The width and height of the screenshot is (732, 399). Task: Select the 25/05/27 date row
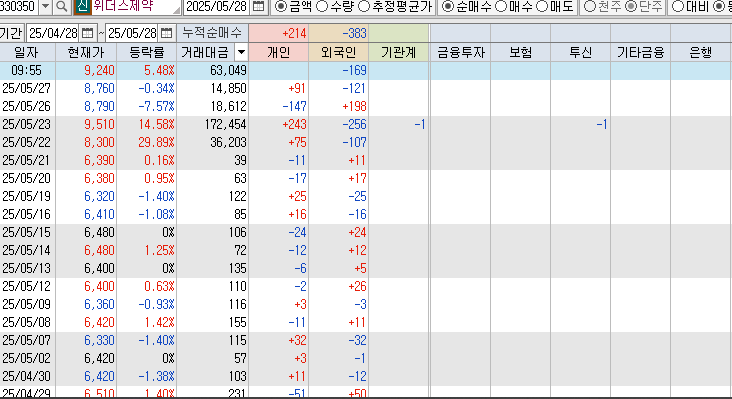point(366,88)
